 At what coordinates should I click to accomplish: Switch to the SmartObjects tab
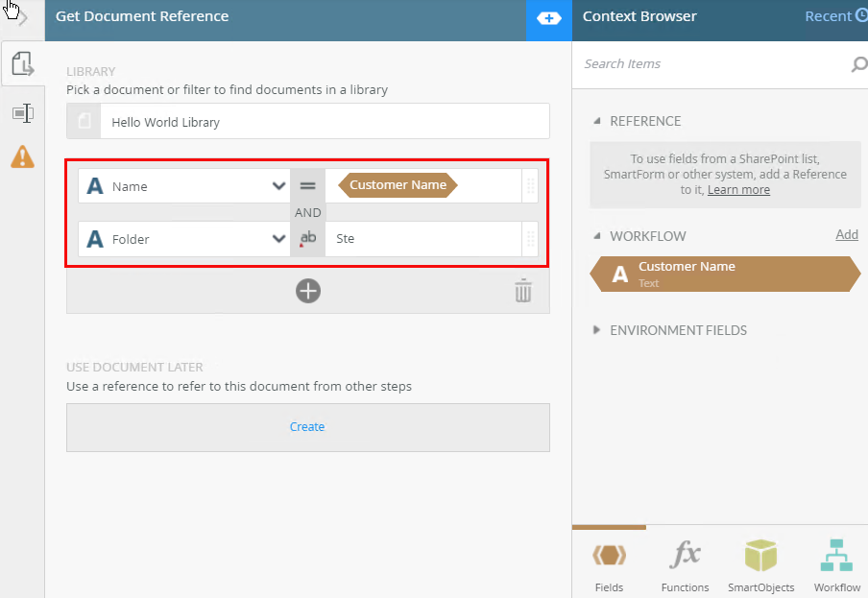[x=759, y=565]
